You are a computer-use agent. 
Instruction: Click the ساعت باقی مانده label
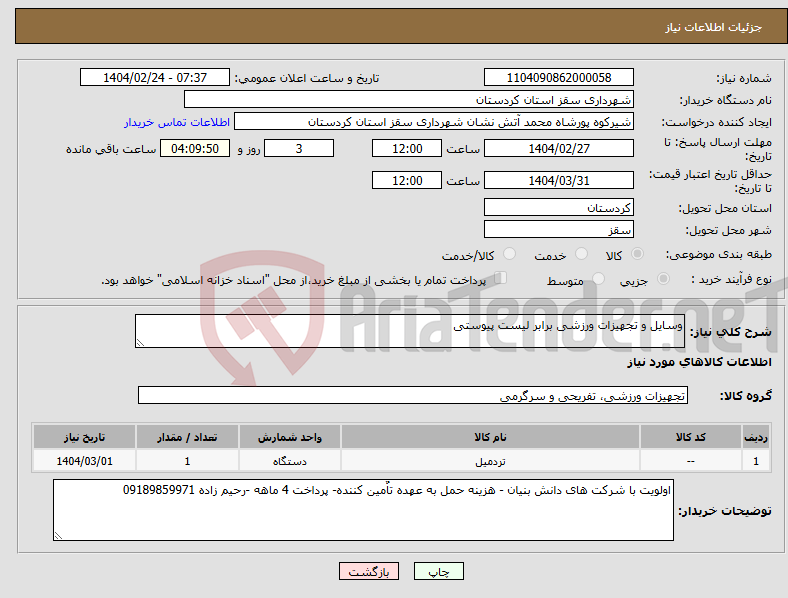(111, 149)
